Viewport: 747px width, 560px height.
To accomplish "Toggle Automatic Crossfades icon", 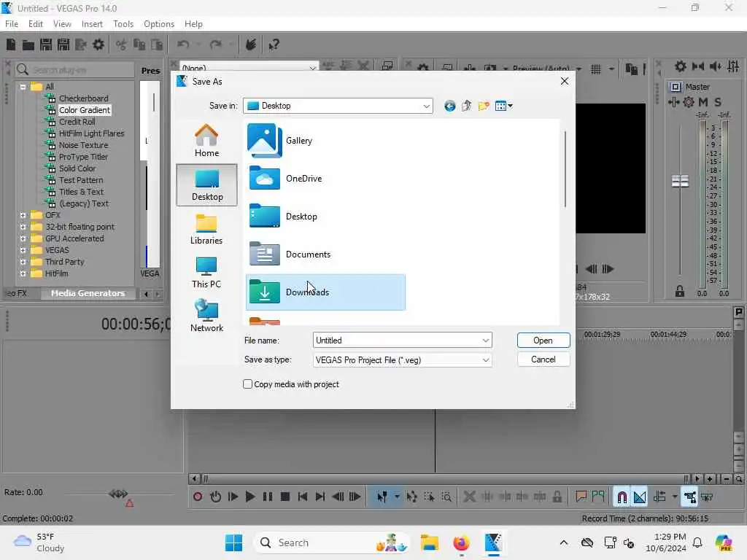I will tap(639, 497).
